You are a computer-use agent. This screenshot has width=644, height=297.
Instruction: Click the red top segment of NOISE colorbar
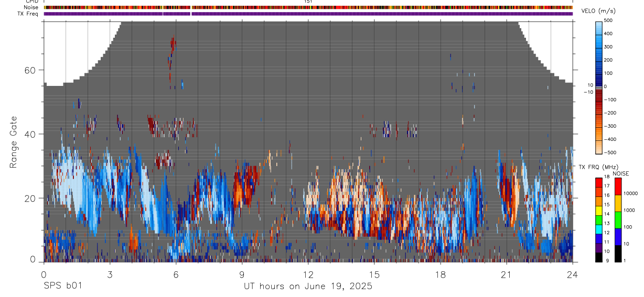click(618, 186)
